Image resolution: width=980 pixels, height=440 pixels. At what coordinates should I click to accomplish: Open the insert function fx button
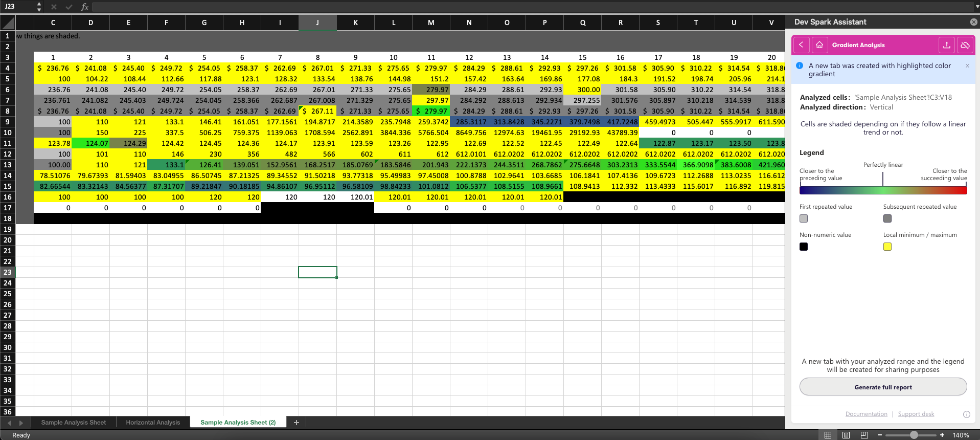[85, 7]
